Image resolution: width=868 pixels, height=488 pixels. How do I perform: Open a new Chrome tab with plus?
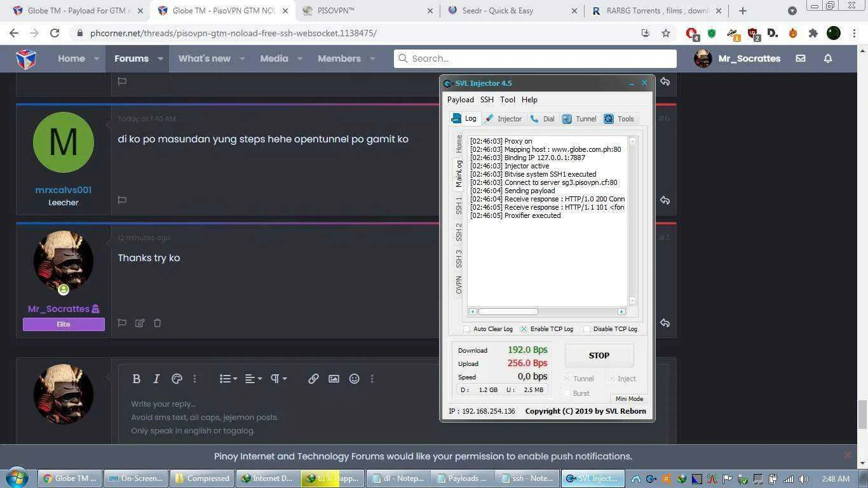pos(742,11)
